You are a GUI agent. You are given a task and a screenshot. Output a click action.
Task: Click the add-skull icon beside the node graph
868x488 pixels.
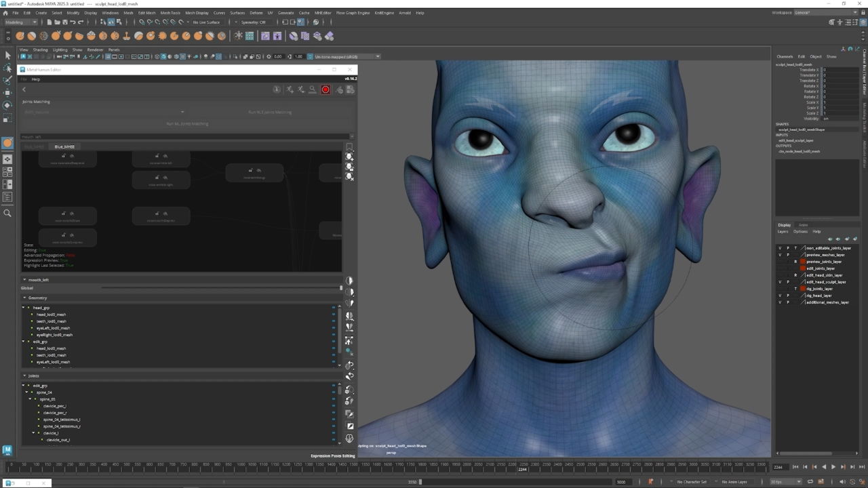coord(349,157)
